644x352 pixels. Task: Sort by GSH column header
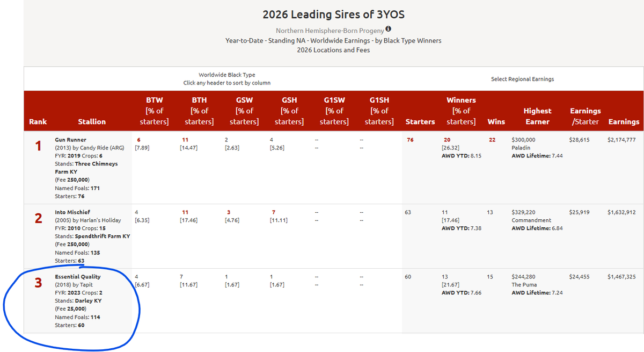tap(289, 111)
